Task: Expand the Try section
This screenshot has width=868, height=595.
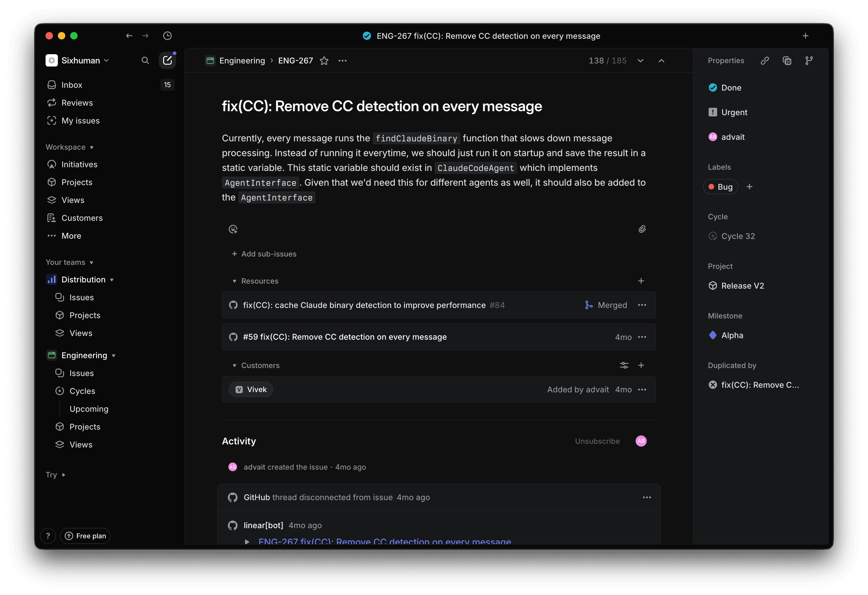Action: tap(56, 475)
